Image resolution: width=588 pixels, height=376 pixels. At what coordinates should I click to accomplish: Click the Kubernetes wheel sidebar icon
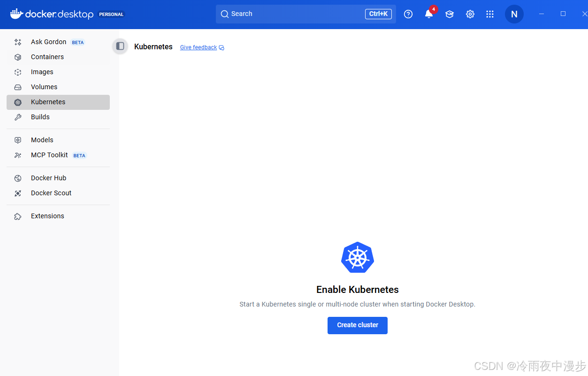18,102
